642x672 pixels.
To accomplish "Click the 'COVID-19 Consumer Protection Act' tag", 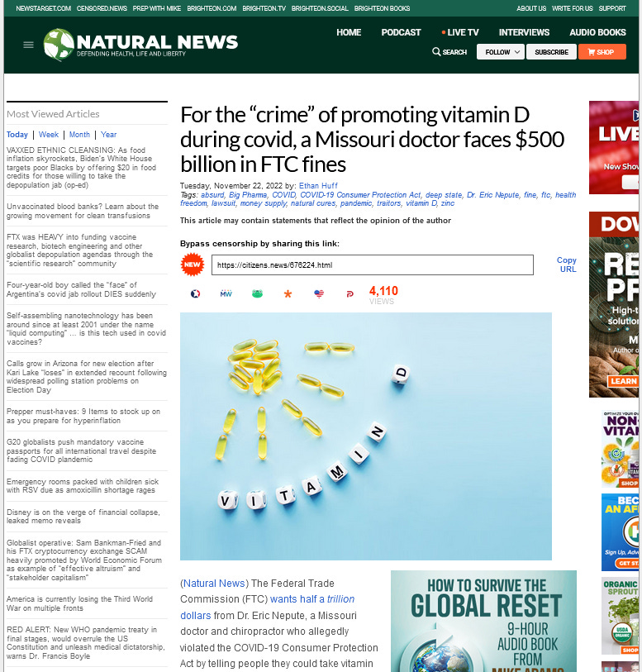I will 360,194.
